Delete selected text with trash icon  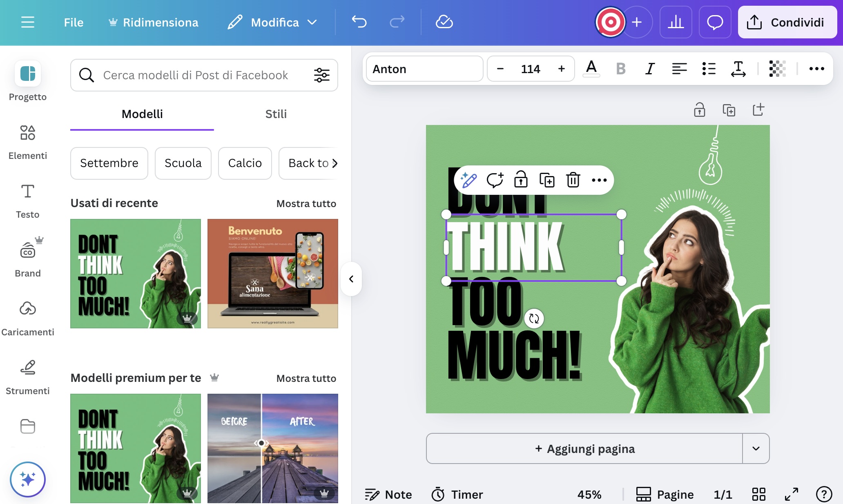573,180
